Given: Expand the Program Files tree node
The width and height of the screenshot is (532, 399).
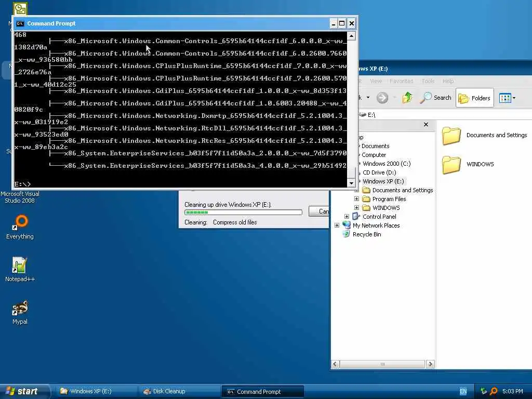Looking at the screenshot, I should 356,199.
